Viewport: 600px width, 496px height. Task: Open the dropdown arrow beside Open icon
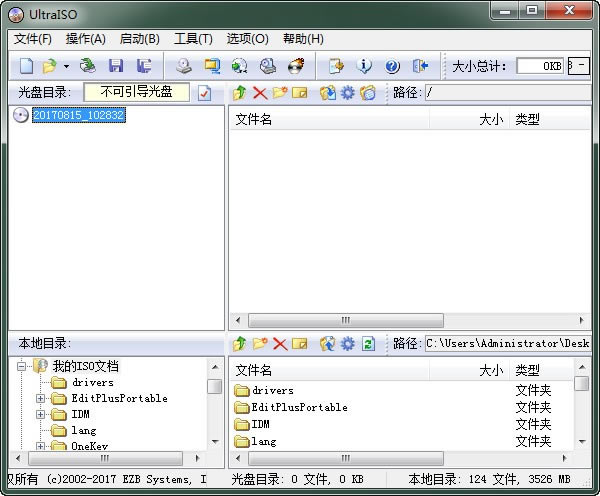coord(66,66)
